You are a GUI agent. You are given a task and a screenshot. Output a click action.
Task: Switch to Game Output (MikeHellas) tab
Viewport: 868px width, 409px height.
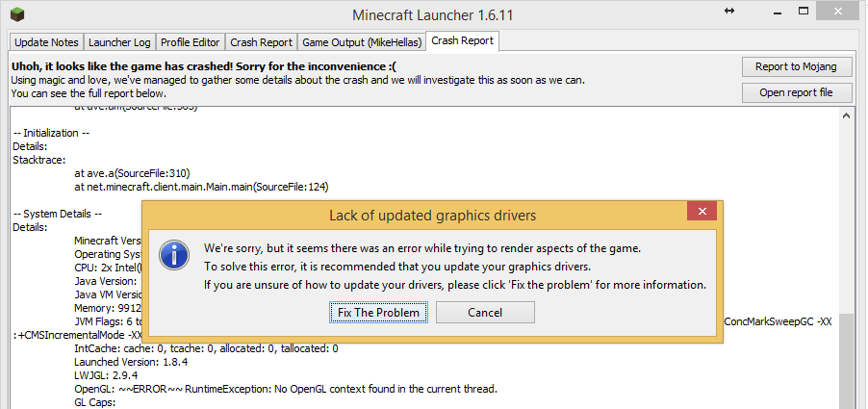362,42
